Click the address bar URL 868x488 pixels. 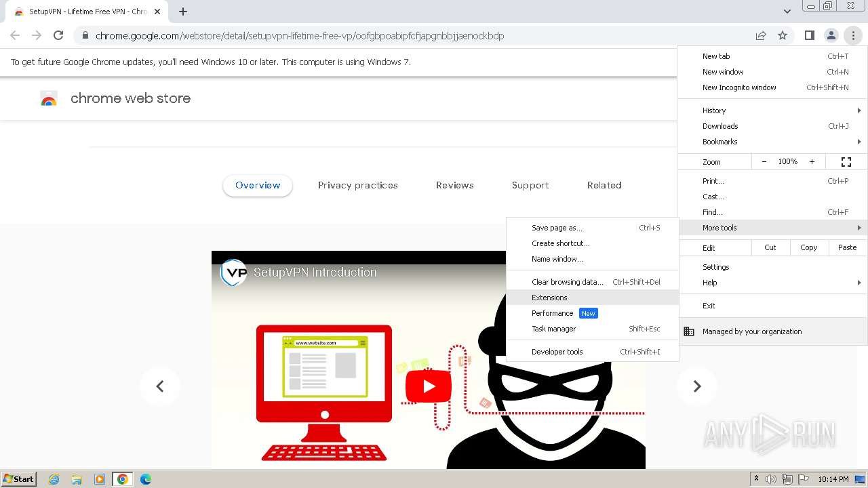point(300,36)
